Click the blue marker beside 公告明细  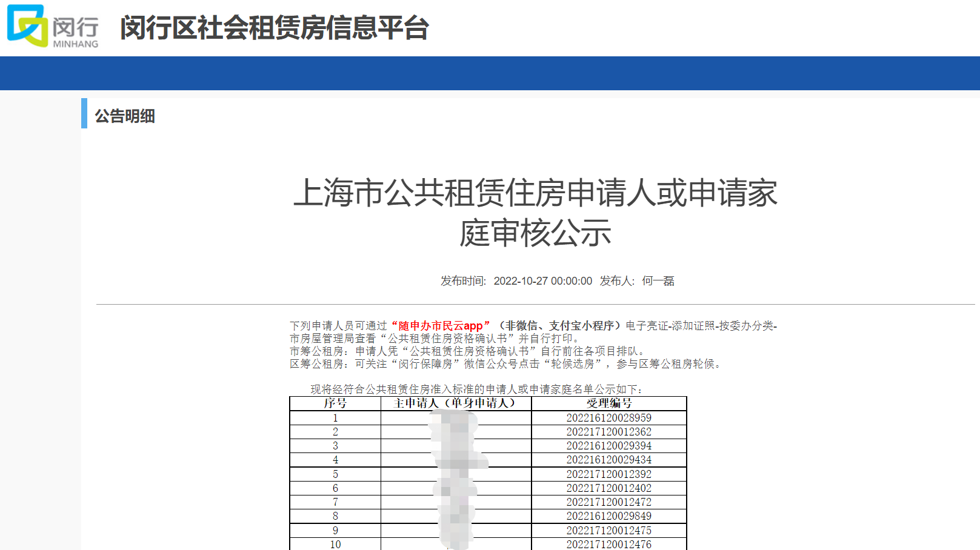[x=84, y=113]
